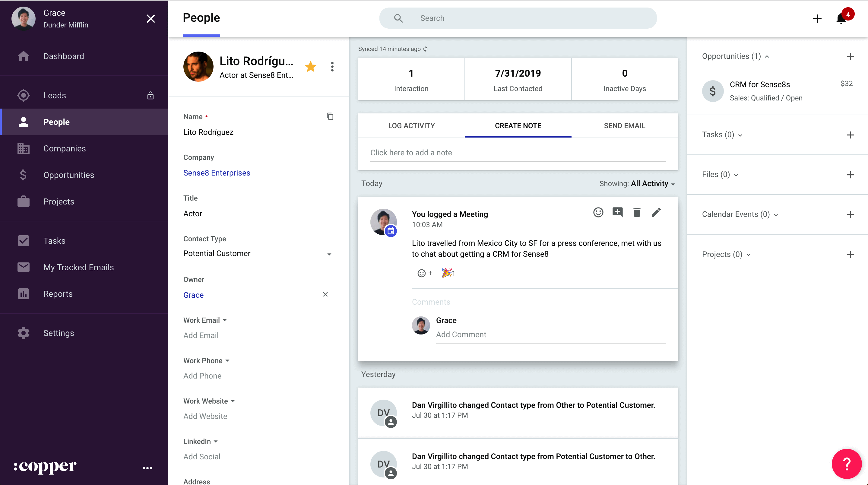The image size is (868, 485).
Task: Click the Reports chart icon
Action: tap(23, 293)
